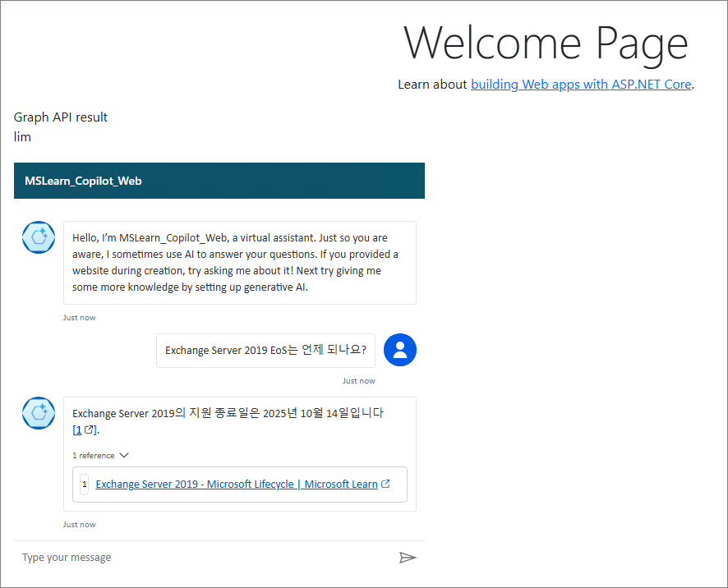Viewport: 728px width, 588px height.
Task: Click the external link icon after Microsoft Learn
Action: pos(385,484)
